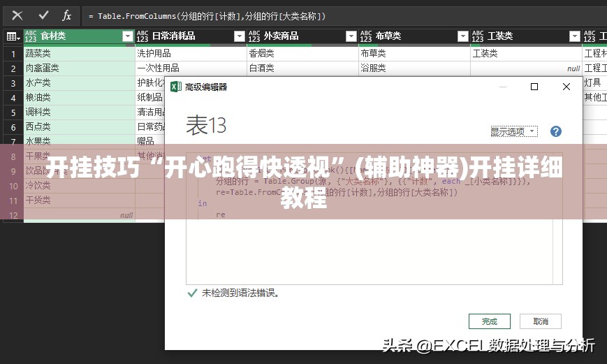Screen dimensions: 607x364
Task: Confirm formula with checkmark icon
Action: click(x=43, y=15)
